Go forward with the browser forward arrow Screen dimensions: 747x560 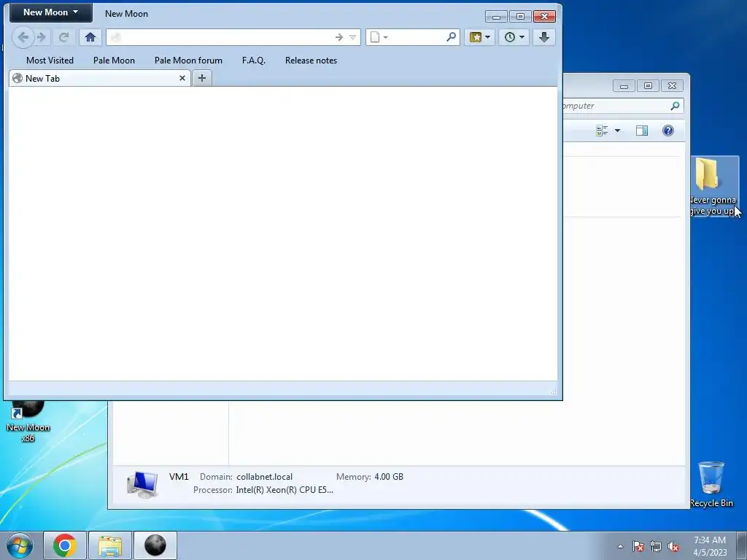42,37
